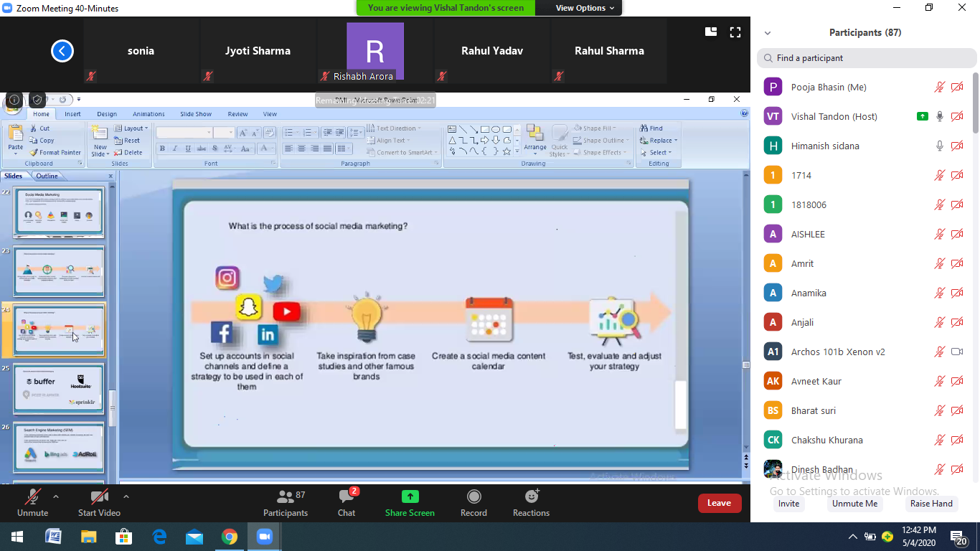The width and height of the screenshot is (980, 551).
Task: Switch to gallery view icon
Action: (x=711, y=32)
